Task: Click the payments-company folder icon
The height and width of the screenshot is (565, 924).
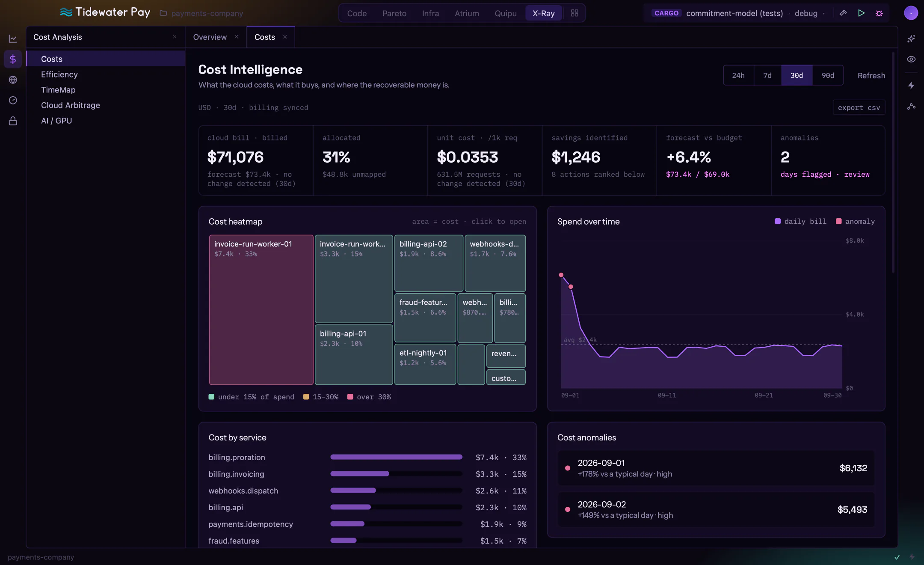Action: (163, 13)
